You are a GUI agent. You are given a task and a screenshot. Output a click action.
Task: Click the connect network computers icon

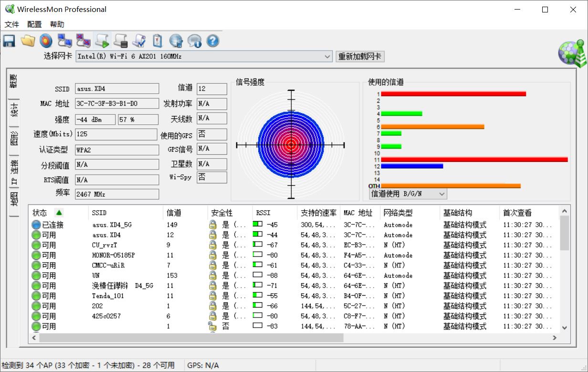[64, 41]
